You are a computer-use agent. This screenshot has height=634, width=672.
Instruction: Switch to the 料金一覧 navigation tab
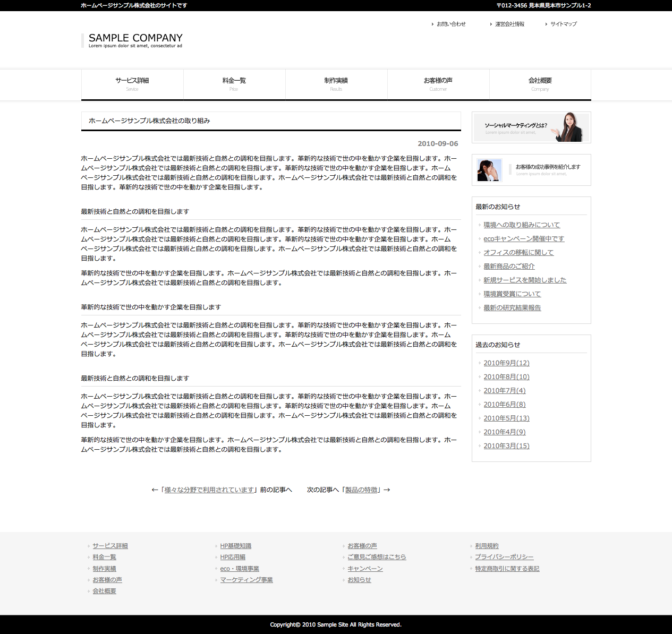(234, 84)
